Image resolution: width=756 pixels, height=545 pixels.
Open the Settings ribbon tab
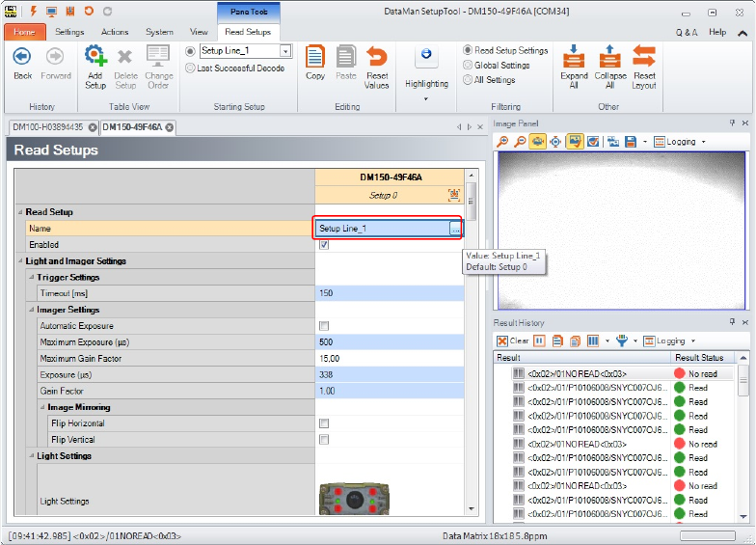(x=69, y=32)
